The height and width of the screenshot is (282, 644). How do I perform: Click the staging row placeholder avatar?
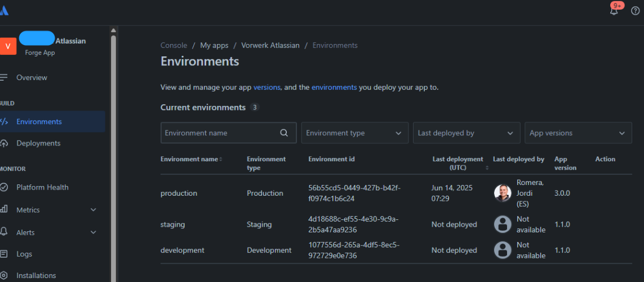pos(503,224)
